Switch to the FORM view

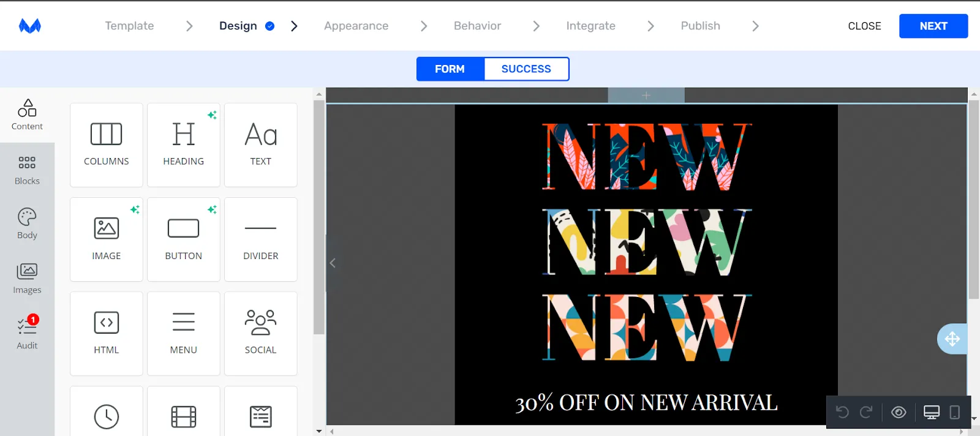[450, 69]
